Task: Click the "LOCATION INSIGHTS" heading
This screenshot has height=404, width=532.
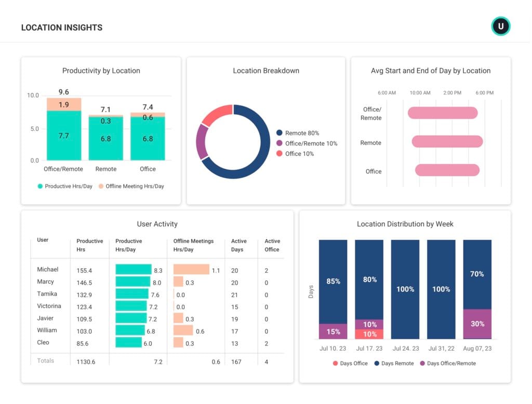Action: point(61,28)
